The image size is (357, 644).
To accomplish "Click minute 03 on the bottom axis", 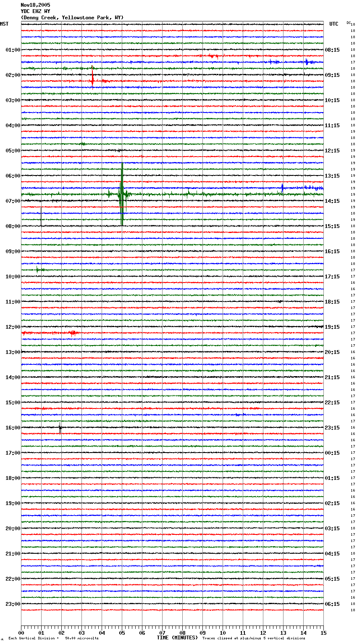I will [x=81, y=633].
